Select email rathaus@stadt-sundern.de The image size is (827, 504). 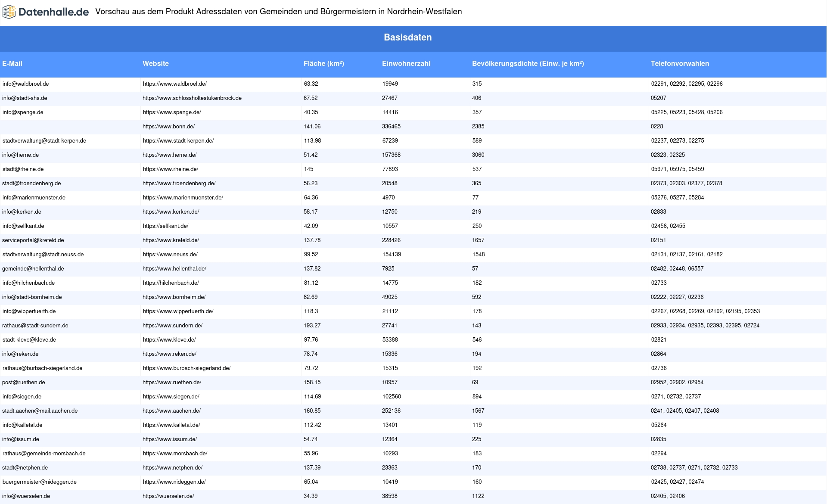point(35,326)
